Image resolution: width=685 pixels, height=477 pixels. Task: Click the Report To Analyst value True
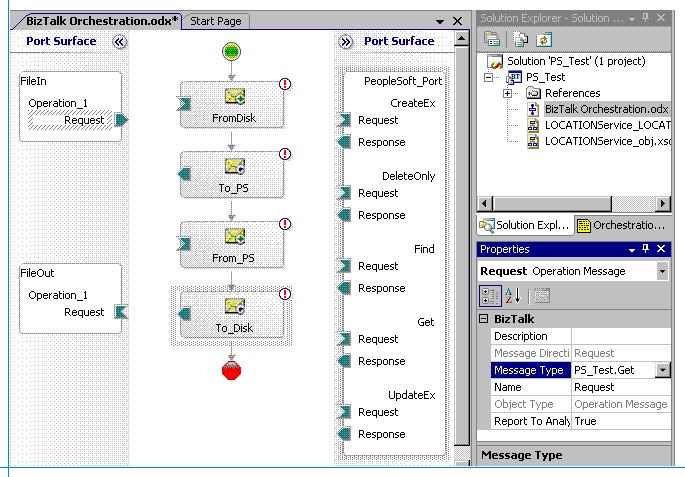coord(621,421)
